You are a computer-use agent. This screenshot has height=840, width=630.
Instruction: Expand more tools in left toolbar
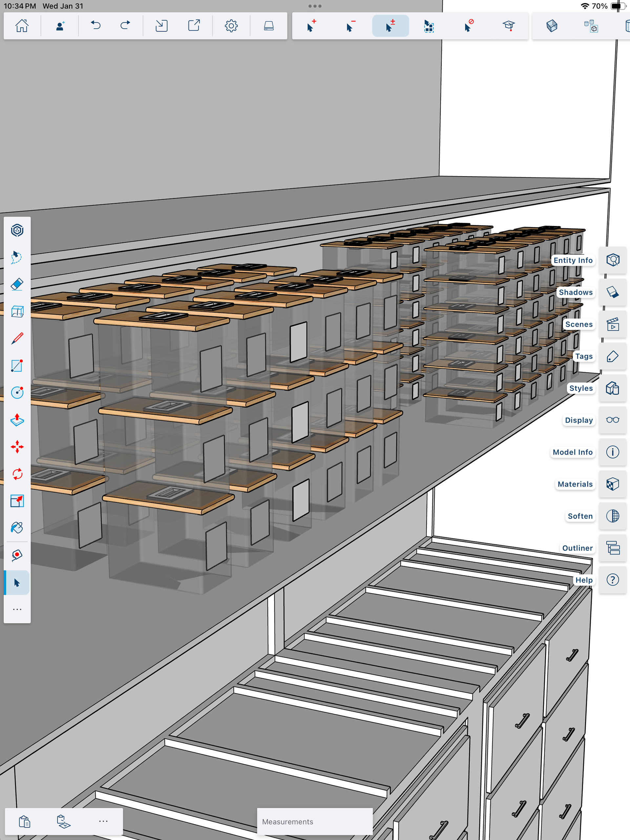17,609
